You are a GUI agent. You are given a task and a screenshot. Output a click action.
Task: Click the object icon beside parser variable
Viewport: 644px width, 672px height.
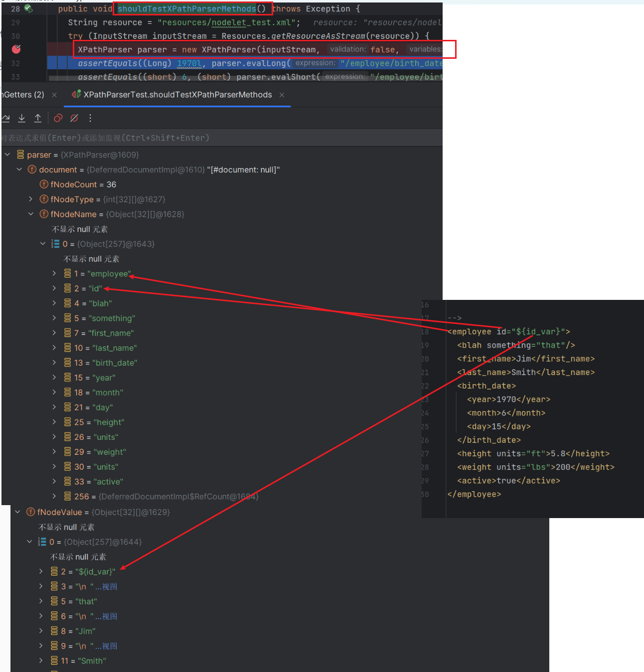[x=20, y=154]
